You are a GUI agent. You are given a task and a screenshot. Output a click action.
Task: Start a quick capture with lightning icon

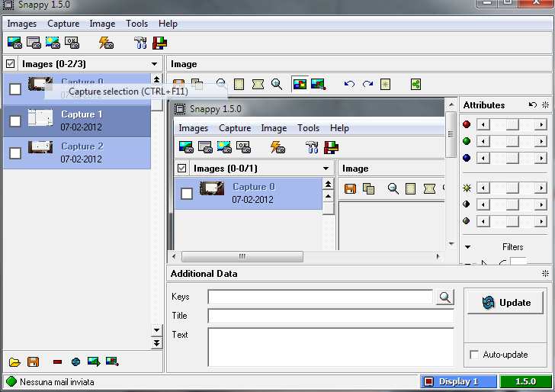click(106, 43)
